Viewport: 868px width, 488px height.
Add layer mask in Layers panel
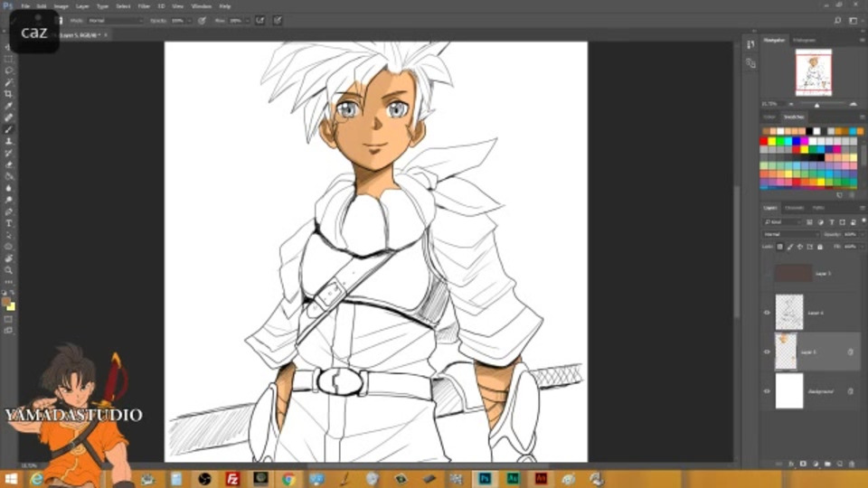coord(803,464)
